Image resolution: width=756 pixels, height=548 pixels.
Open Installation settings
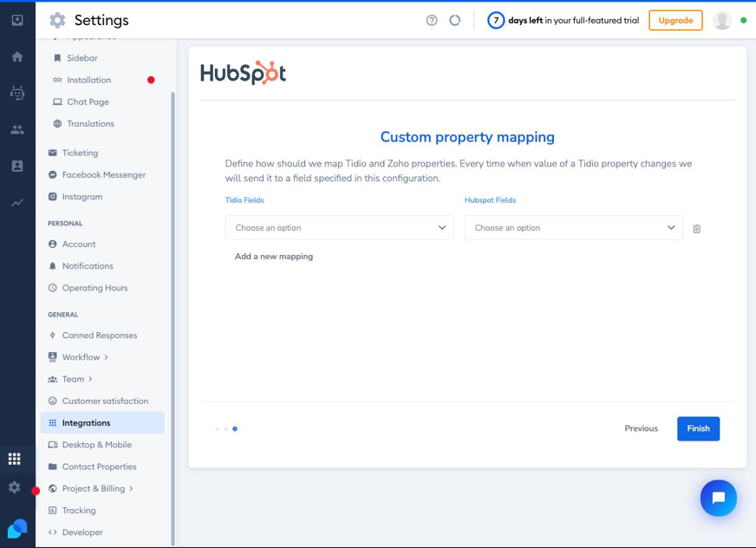tap(88, 80)
